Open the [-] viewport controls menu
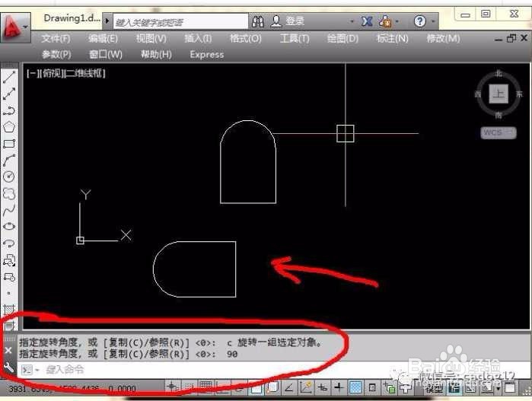532x401 pixels. pos(32,73)
